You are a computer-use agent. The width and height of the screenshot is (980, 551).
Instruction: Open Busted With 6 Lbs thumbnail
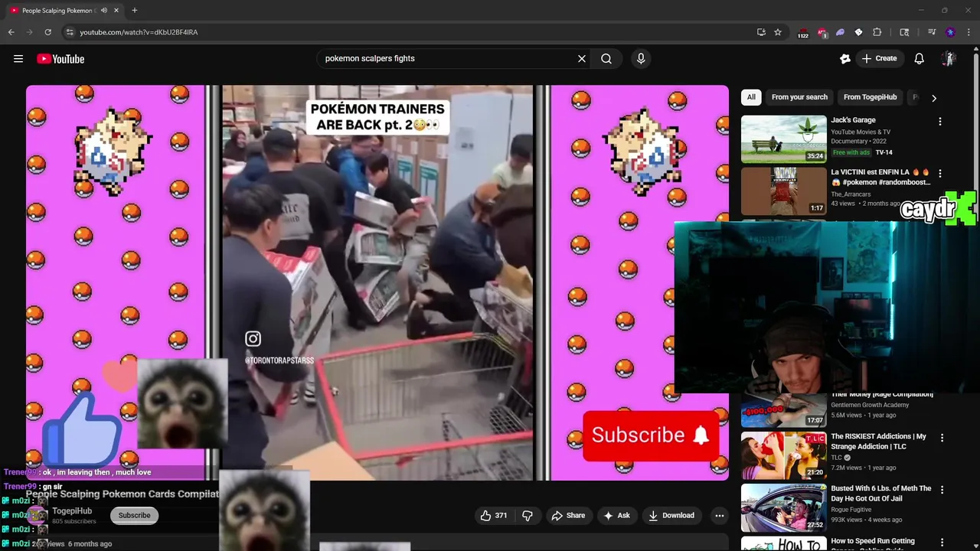click(783, 507)
